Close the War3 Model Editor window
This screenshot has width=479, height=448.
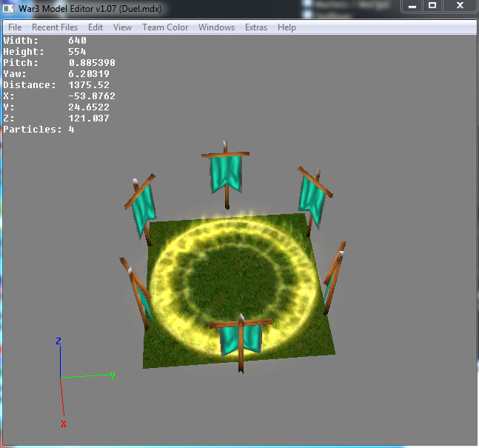(460, 5)
